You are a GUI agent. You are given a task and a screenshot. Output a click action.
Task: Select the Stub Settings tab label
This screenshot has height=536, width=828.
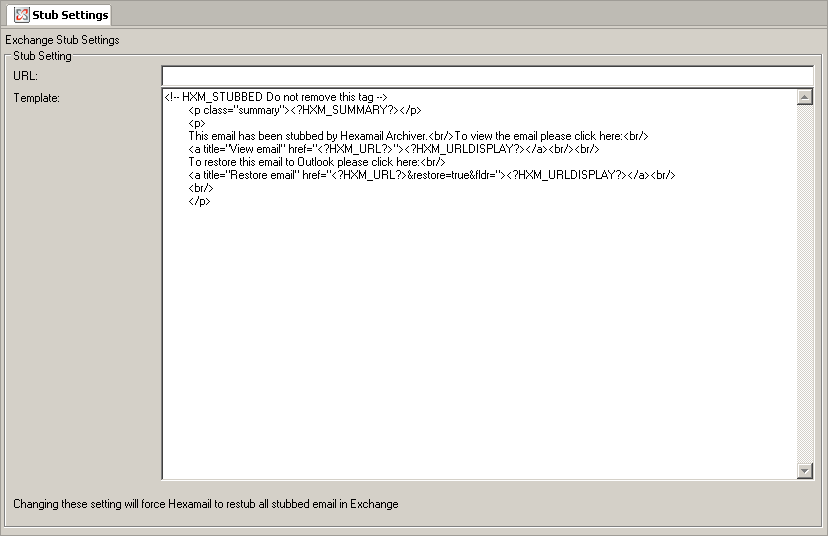pos(69,15)
